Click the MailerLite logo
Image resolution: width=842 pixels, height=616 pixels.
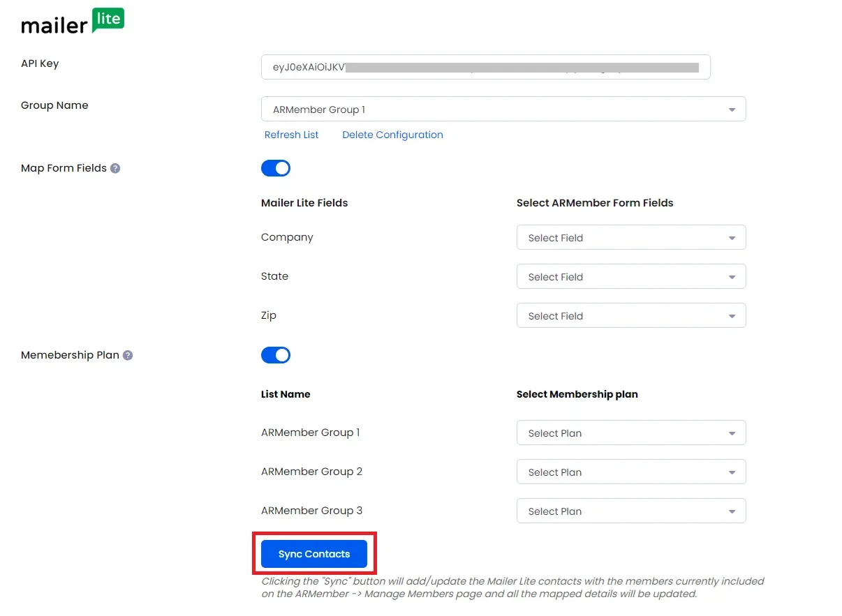(73, 22)
